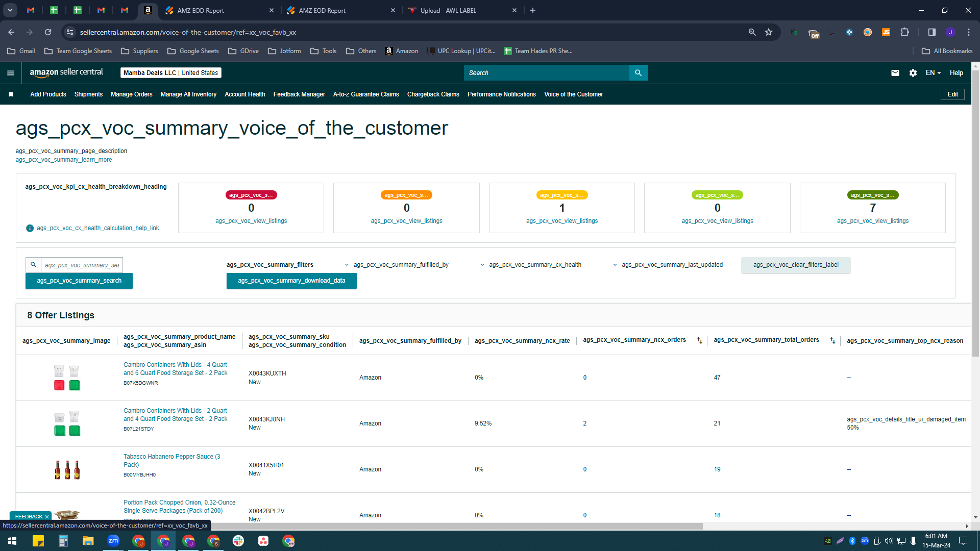
Task: View site information beside the address
Action: 70,32
